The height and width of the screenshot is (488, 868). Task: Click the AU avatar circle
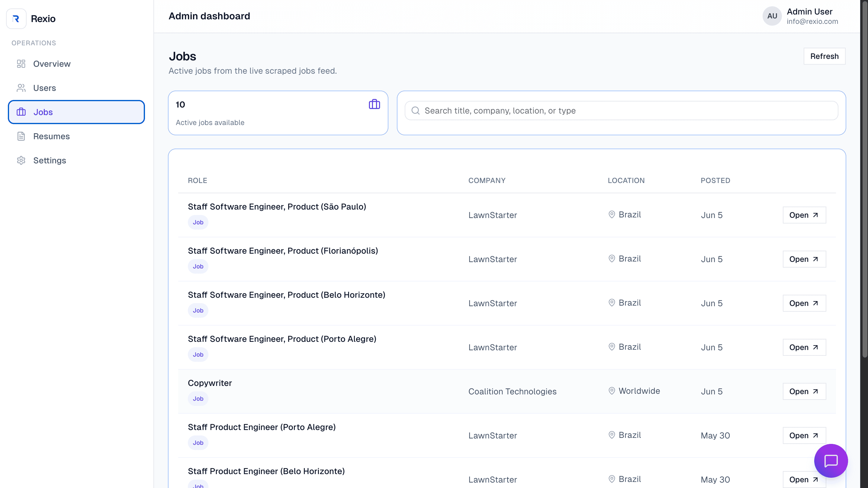(x=772, y=16)
